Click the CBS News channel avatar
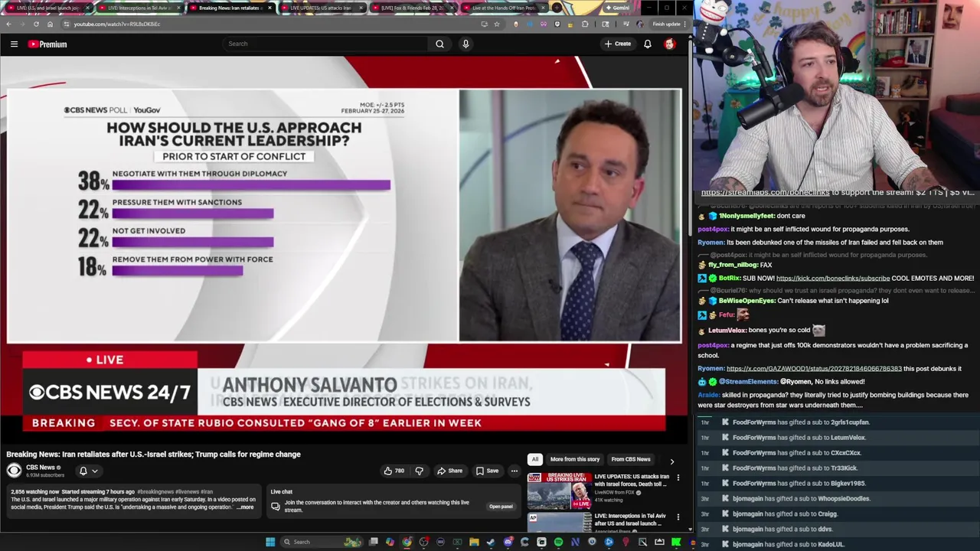This screenshot has width=980, height=551. (x=14, y=471)
